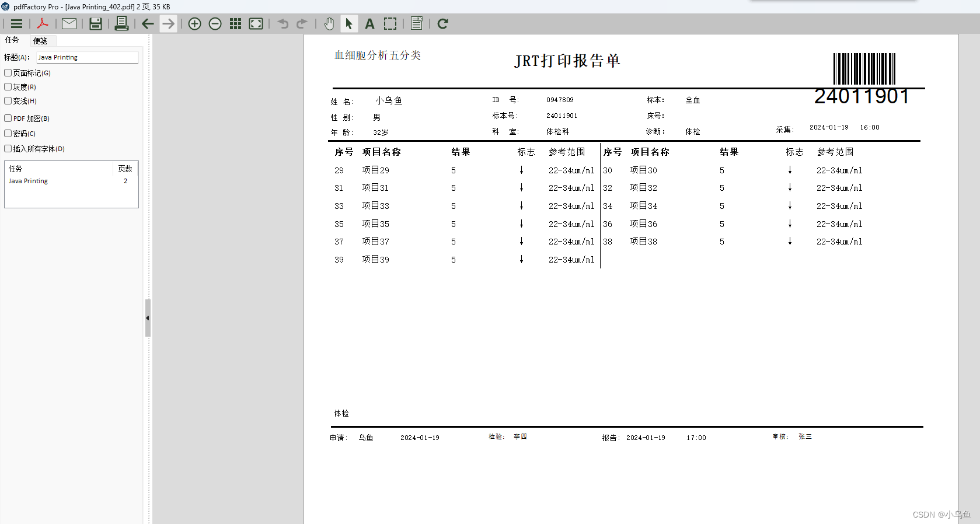This screenshot has height=524, width=980.
Task: Enable the 插入所有字体(D) checkbox
Action: tap(8, 149)
